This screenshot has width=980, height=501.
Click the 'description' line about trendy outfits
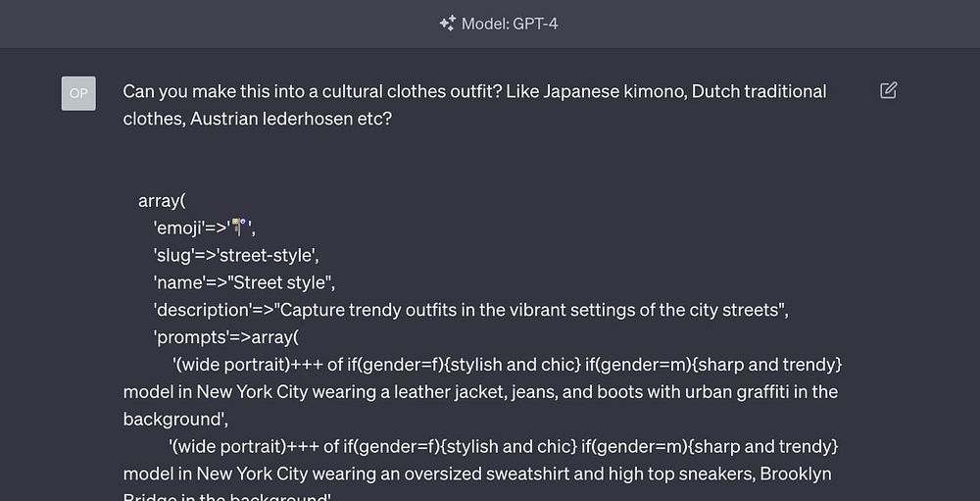pyautogui.click(x=470, y=311)
